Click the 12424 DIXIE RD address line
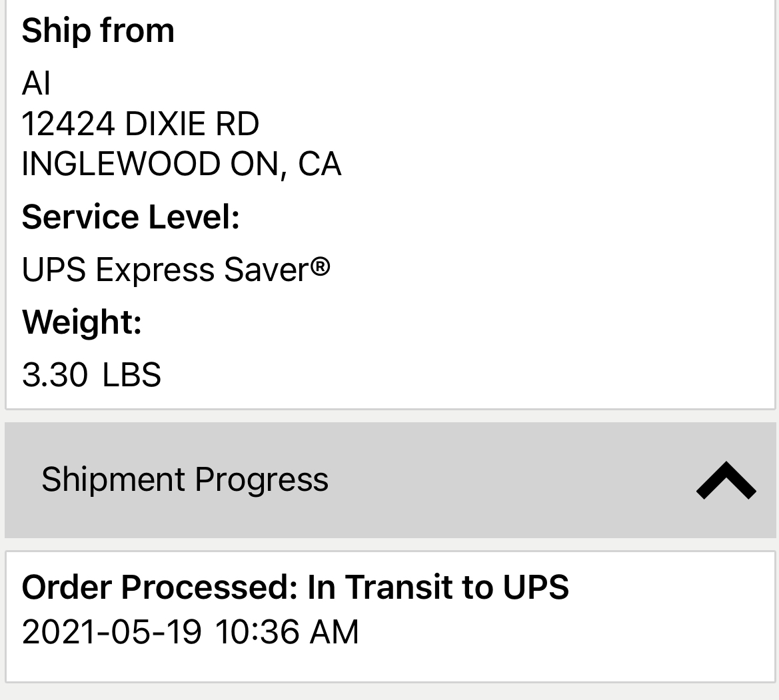Screen dimensions: 779x700 [x=140, y=124]
